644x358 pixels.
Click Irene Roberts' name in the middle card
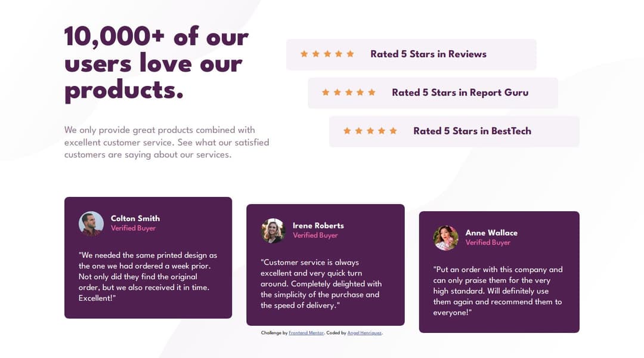[x=318, y=226]
